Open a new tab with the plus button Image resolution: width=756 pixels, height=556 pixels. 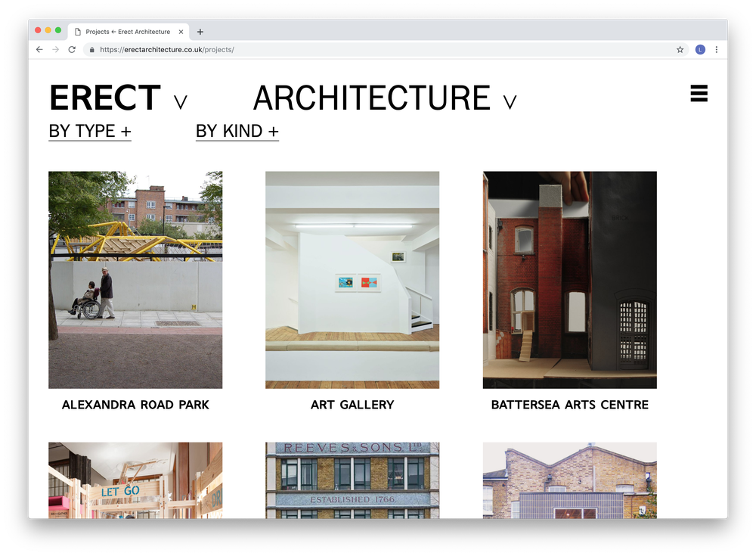click(x=200, y=32)
